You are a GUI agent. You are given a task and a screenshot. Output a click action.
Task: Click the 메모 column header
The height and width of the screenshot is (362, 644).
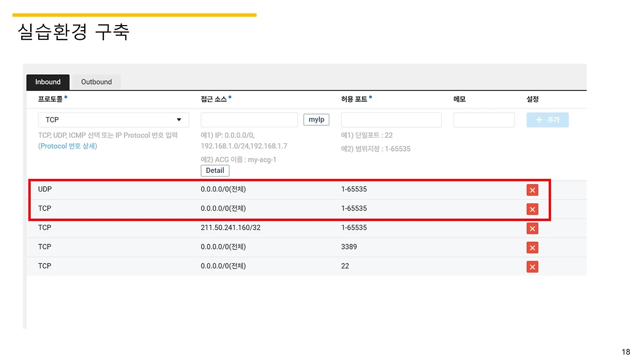(459, 100)
